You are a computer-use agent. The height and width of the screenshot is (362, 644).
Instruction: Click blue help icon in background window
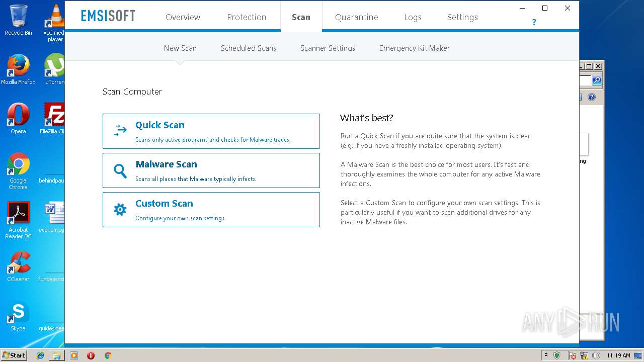[x=592, y=97]
